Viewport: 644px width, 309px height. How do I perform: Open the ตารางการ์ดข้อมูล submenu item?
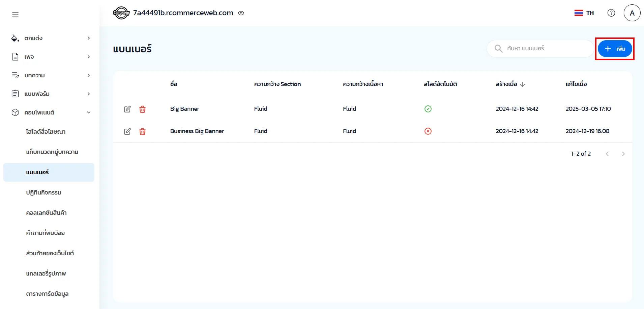pyautogui.click(x=49, y=294)
